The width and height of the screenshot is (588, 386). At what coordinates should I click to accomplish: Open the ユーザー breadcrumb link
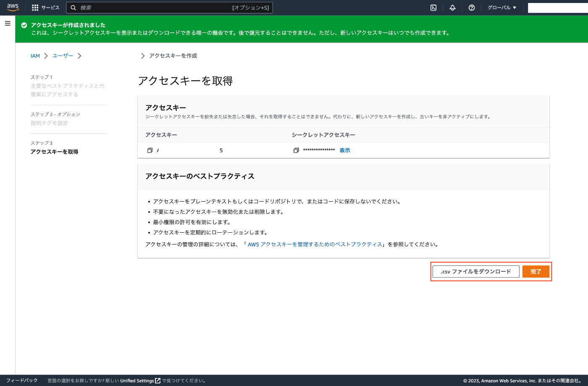pyautogui.click(x=62, y=55)
